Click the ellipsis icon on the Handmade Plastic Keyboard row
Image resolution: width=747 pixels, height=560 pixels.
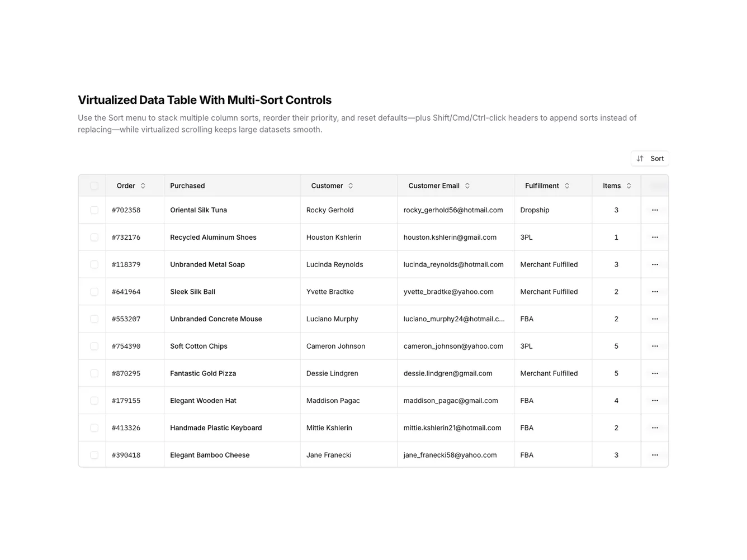click(654, 428)
